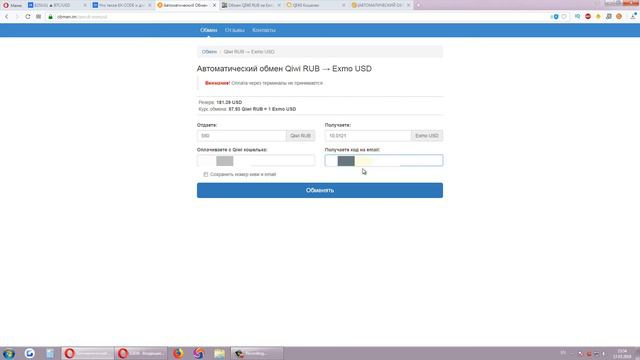Open the Recording app in taskbar
The width and height of the screenshot is (640, 360).
tap(257, 353)
